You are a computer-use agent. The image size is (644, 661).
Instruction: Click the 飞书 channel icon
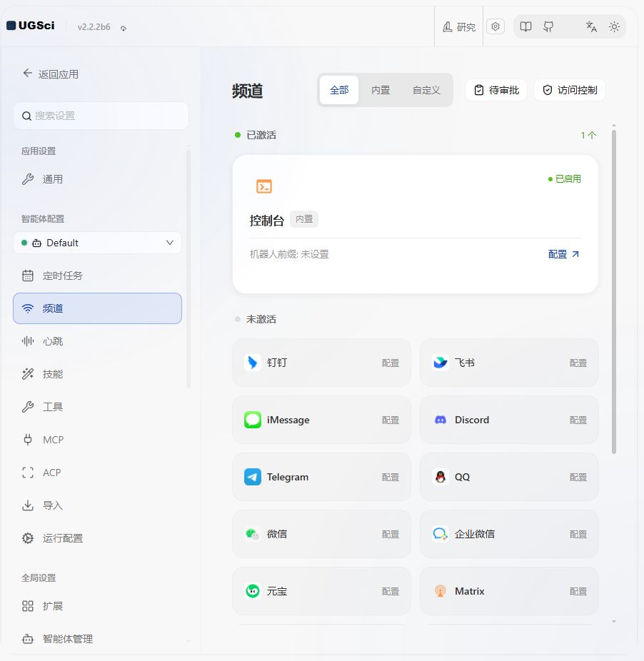pos(441,363)
